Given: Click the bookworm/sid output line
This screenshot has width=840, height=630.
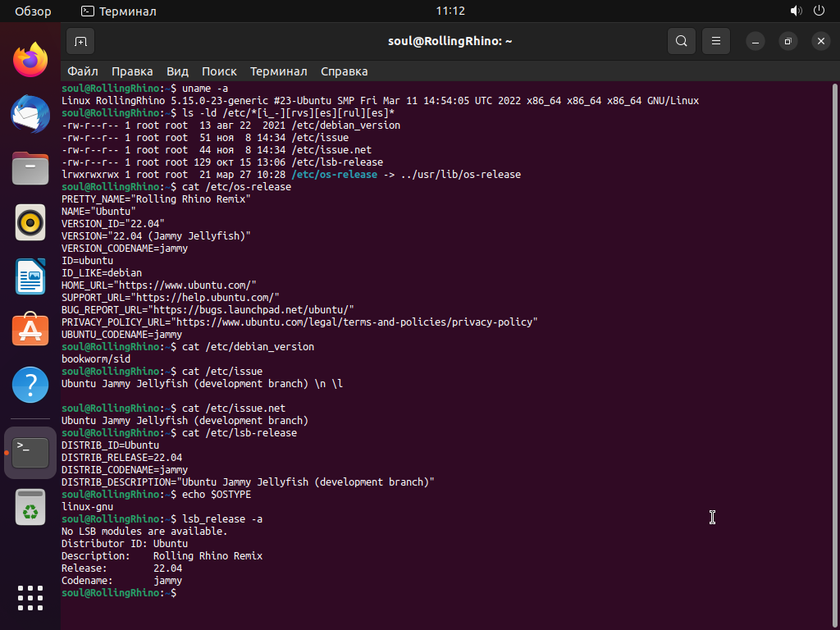Looking at the screenshot, I should [96, 359].
